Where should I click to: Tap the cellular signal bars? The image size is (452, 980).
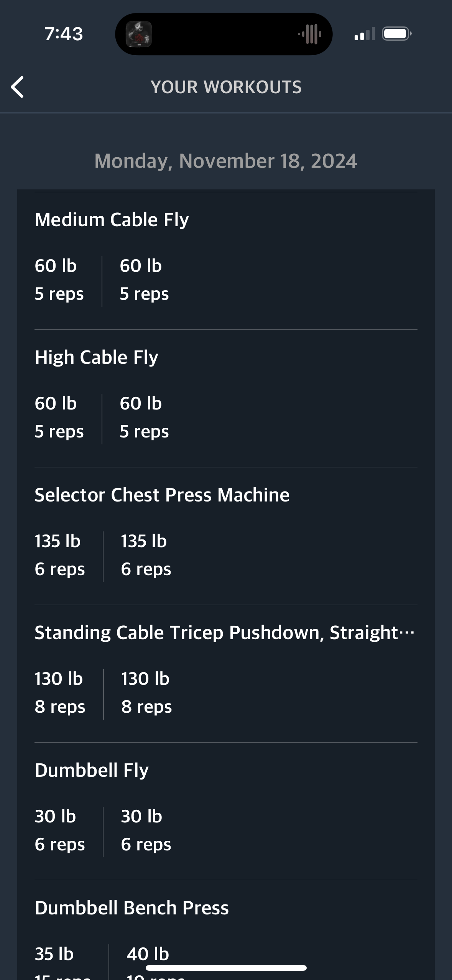pyautogui.click(x=365, y=34)
